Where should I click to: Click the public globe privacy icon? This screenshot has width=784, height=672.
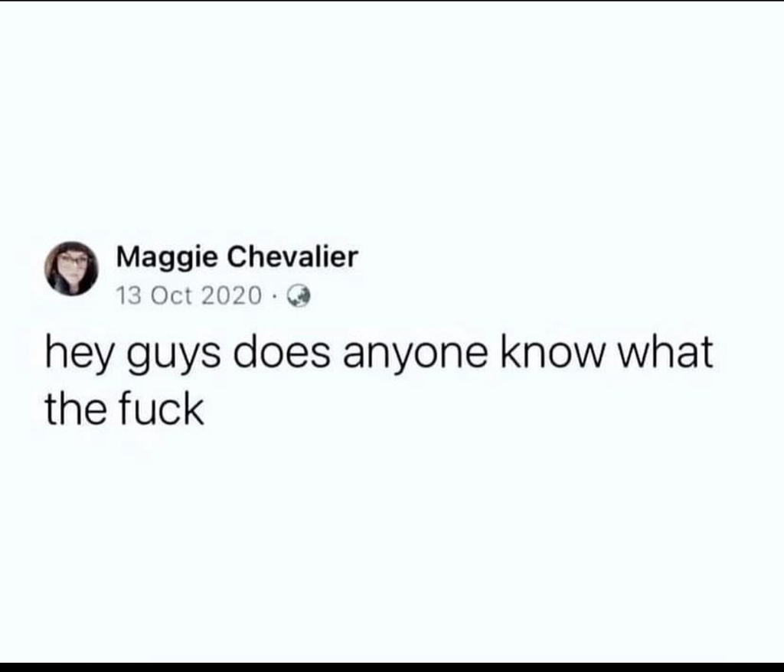coord(299,296)
